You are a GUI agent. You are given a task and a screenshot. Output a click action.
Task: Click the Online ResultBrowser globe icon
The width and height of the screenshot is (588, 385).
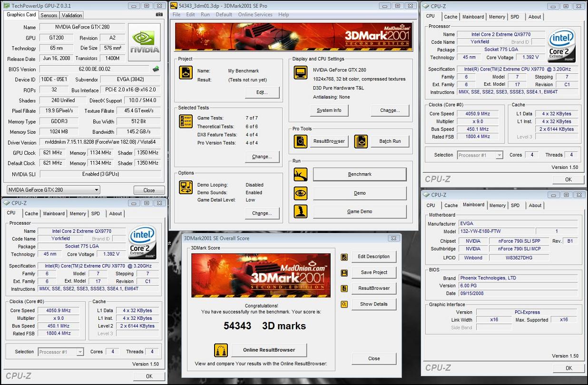[x=221, y=350]
